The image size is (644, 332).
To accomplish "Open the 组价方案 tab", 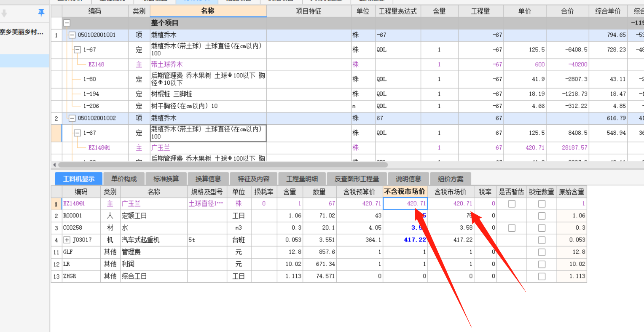I will pos(450,179).
